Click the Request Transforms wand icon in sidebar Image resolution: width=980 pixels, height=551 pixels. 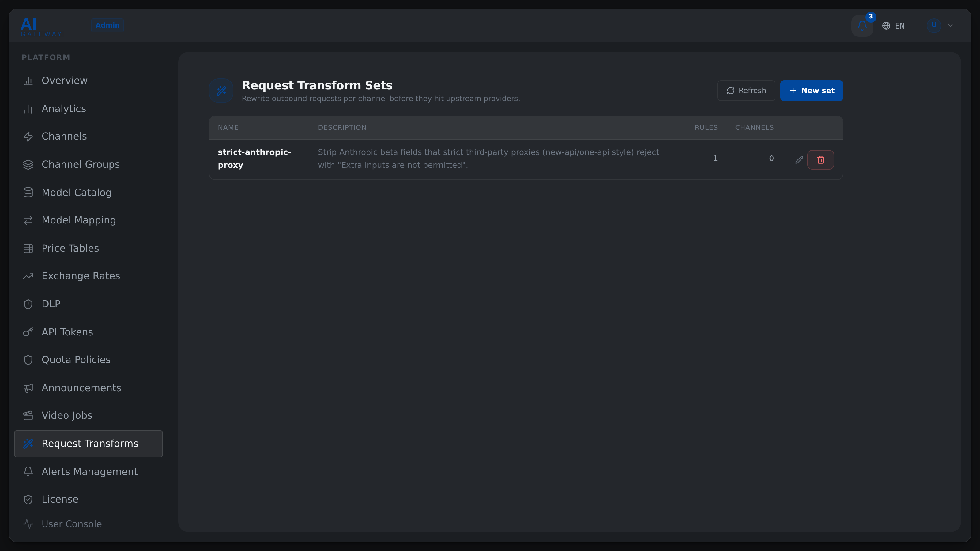pos(28,444)
